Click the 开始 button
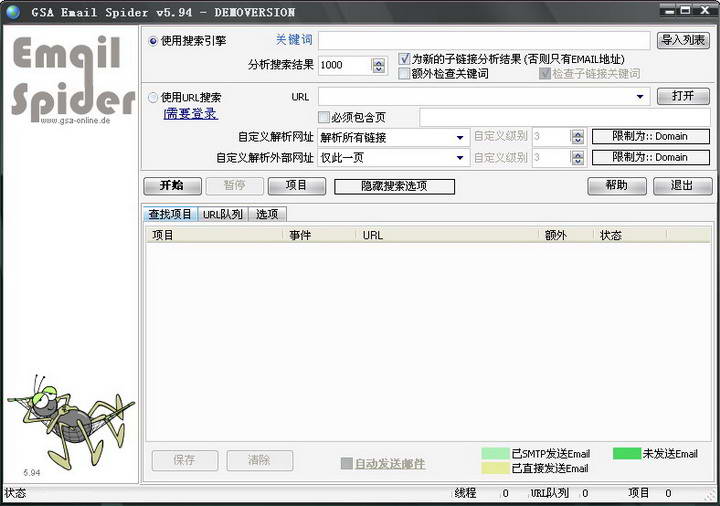This screenshot has width=720, height=506. click(x=172, y=186)
